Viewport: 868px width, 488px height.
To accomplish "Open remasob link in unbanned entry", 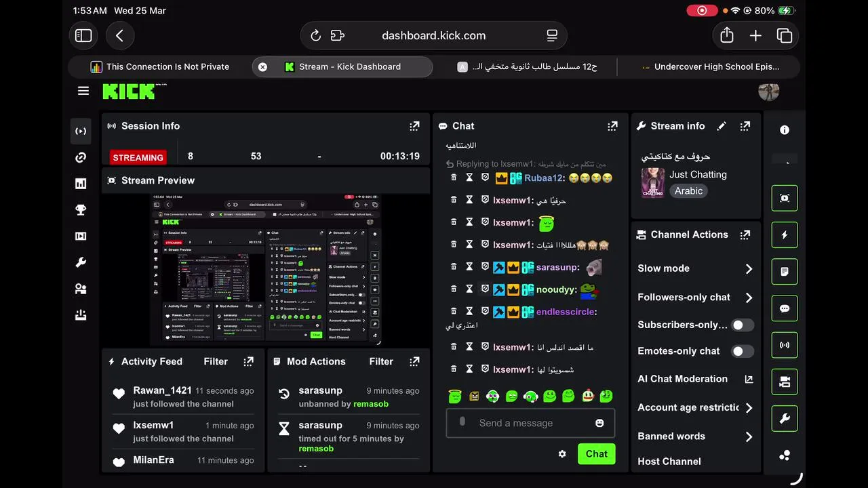I will (x=371, y=404).
